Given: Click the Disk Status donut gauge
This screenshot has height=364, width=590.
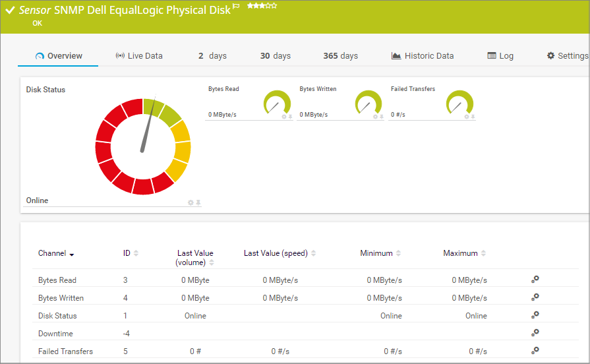Looking at the screenshot, I should [x=142, y=146].
